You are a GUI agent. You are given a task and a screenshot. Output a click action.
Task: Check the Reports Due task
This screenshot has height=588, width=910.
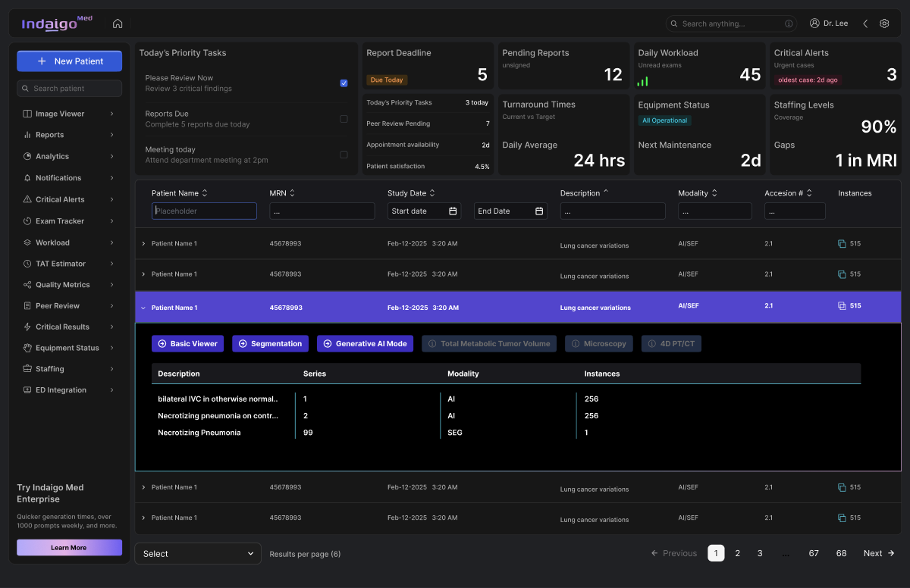coord(344,119)
